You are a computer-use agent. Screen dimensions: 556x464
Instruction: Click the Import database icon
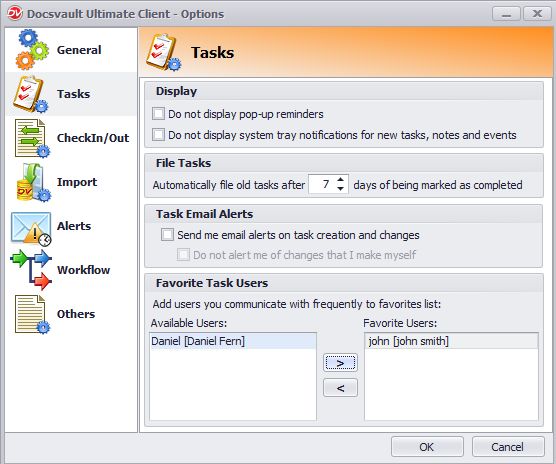(33, 182)
